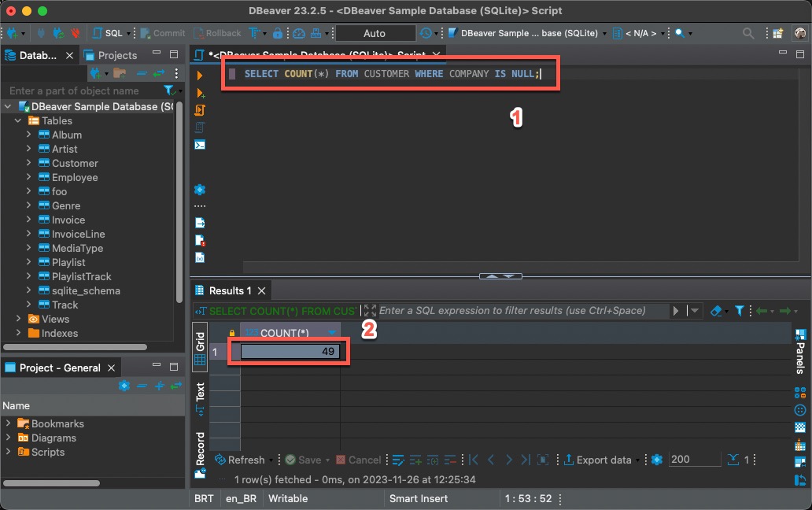This screenshot has height=510, width=812.
Task: Switch results to Text view
Action: pos(200,398)
